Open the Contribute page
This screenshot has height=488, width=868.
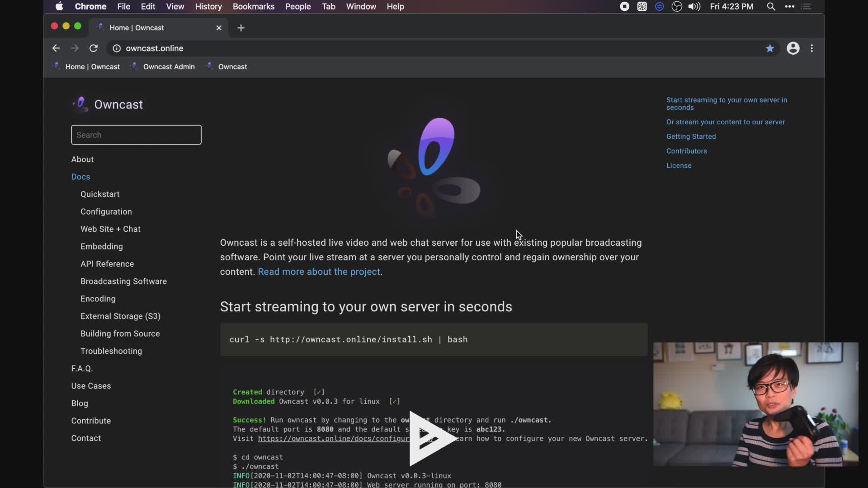91,421
